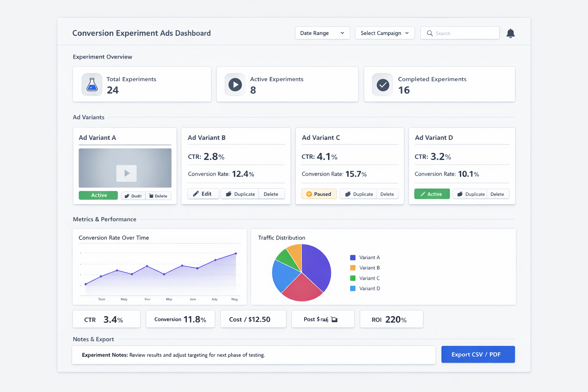The image size is (588, 392).
Task: Toggle the Paused status on Ad Variant C
Action: (319, 194)
